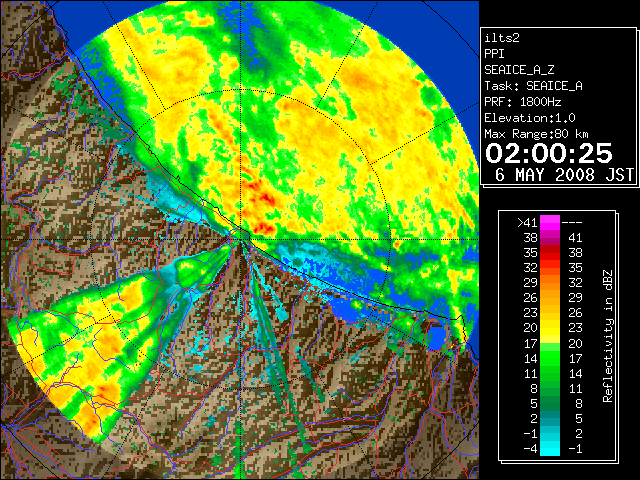Pick the dark red 35–38 dBZ swatch
Viewport: 640px width, 480px height.
pyautogui.click(x=550, y=253)
